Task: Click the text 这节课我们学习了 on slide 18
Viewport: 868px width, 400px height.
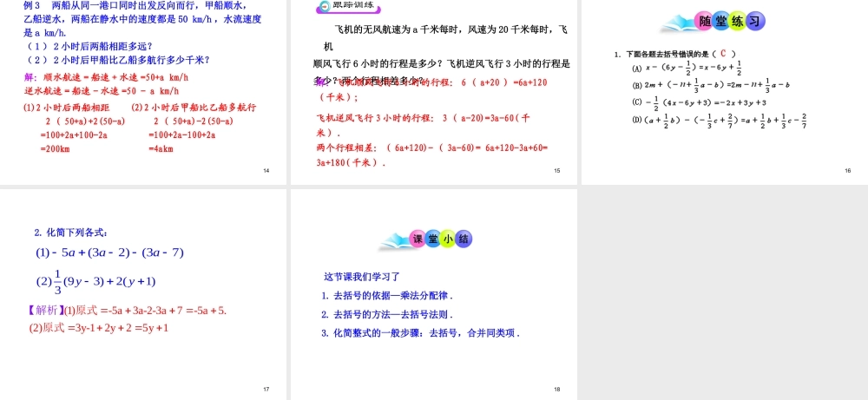Action: click(361, 277)
